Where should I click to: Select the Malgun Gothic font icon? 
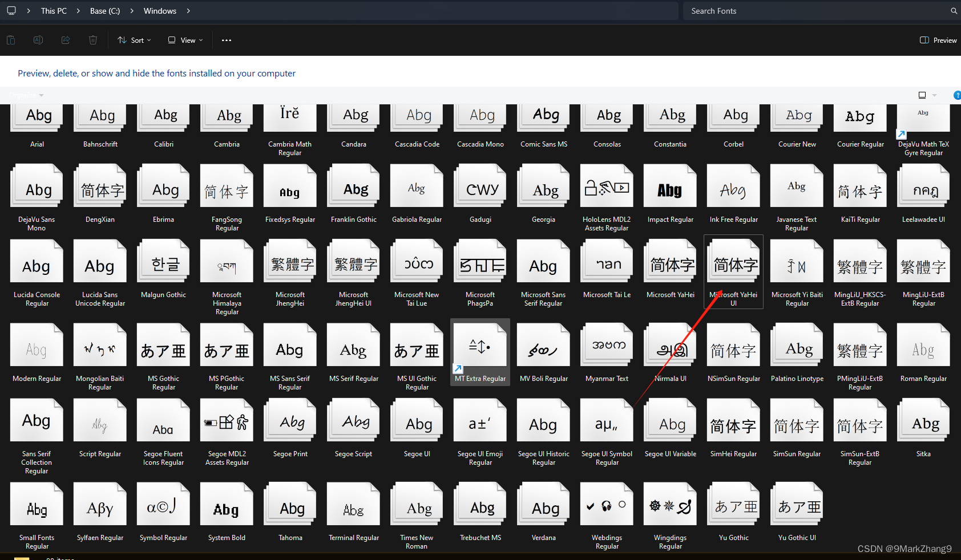164,261
